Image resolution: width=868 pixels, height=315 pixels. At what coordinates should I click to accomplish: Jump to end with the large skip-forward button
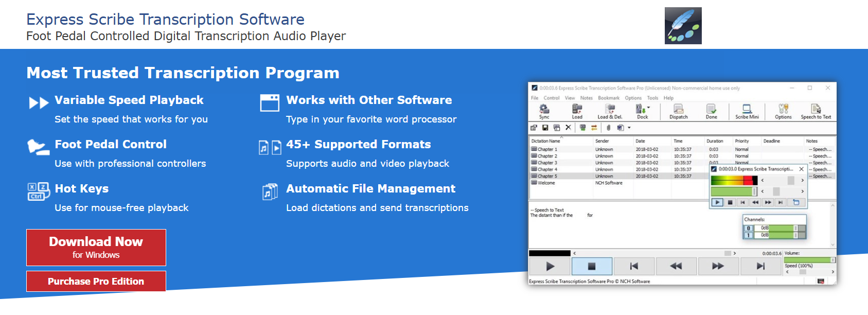760,266
